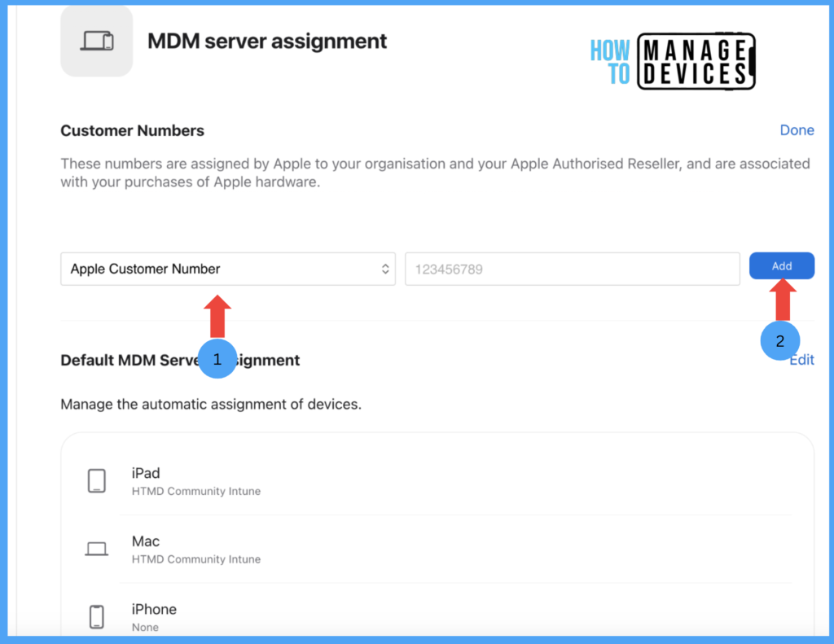
Task: Select the iPhone row label
Action: (154, 610)
